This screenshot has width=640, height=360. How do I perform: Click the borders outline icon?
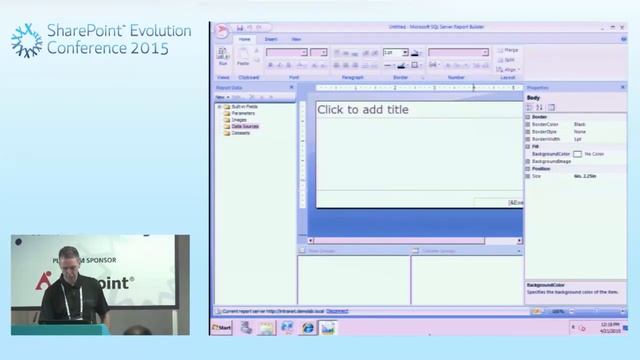[415, 65]
